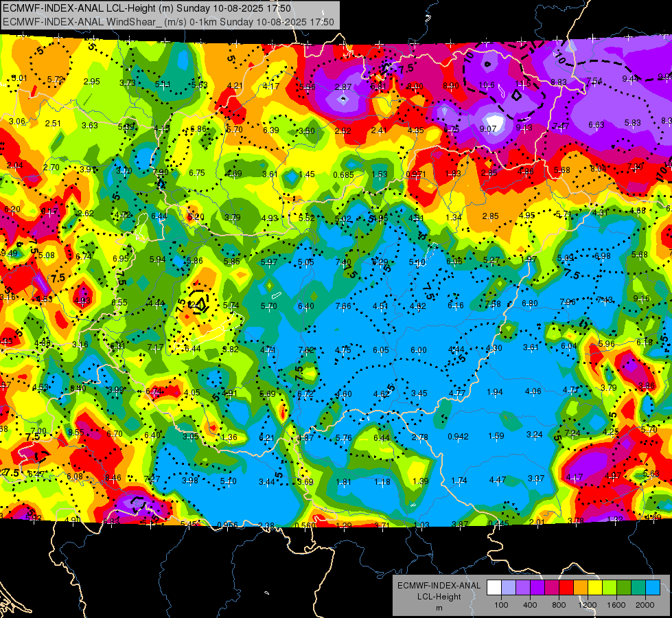Click the grid value '0.685'

[x=343, y=174]
